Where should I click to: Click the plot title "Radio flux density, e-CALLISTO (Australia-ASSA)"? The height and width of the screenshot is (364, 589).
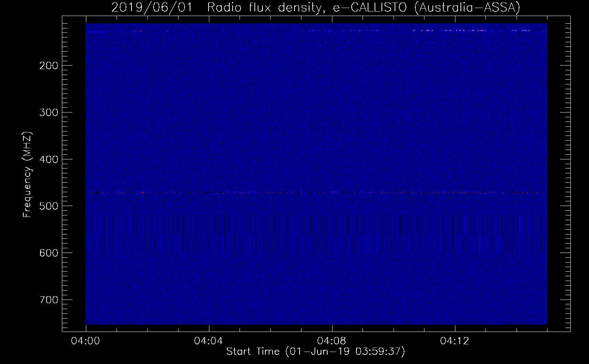click(x=363, y=8)
